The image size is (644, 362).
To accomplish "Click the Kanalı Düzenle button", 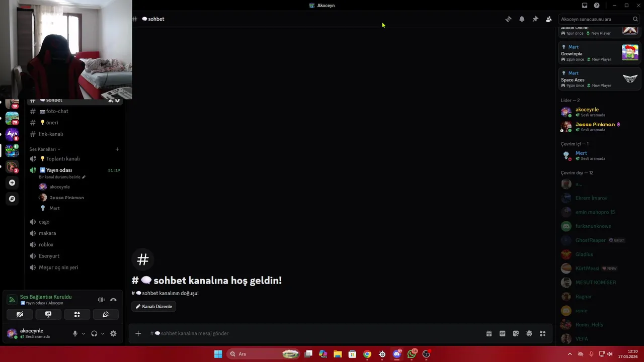I will tap(154, 306).
